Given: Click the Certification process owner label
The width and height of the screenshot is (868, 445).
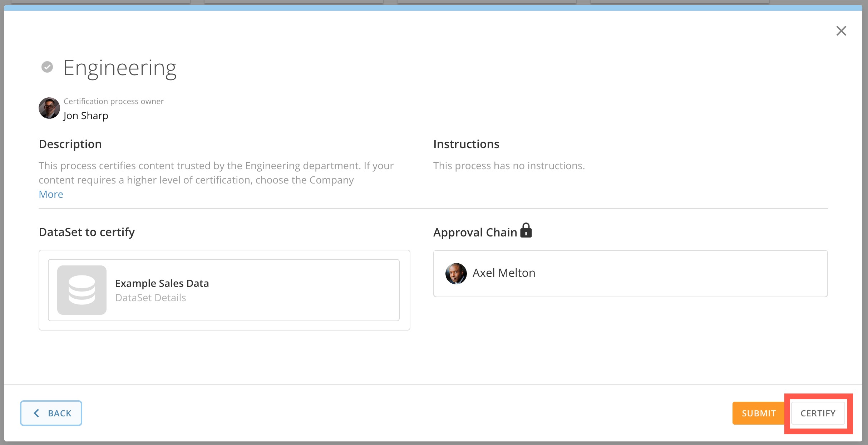Looking at the screenshot, I should coord(113,101).
